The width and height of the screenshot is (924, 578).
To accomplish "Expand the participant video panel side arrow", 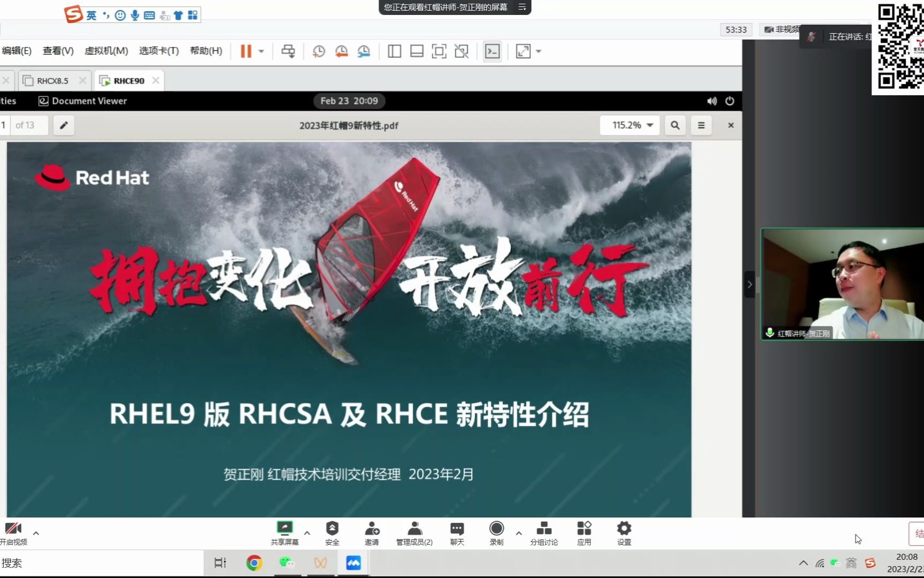I will (750, 284).
